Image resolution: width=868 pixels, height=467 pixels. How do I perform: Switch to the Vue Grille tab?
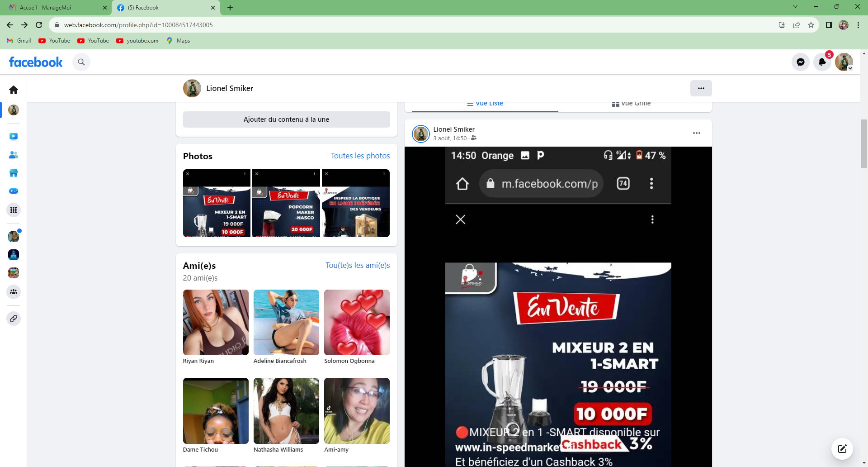click(x=631, y=104)
